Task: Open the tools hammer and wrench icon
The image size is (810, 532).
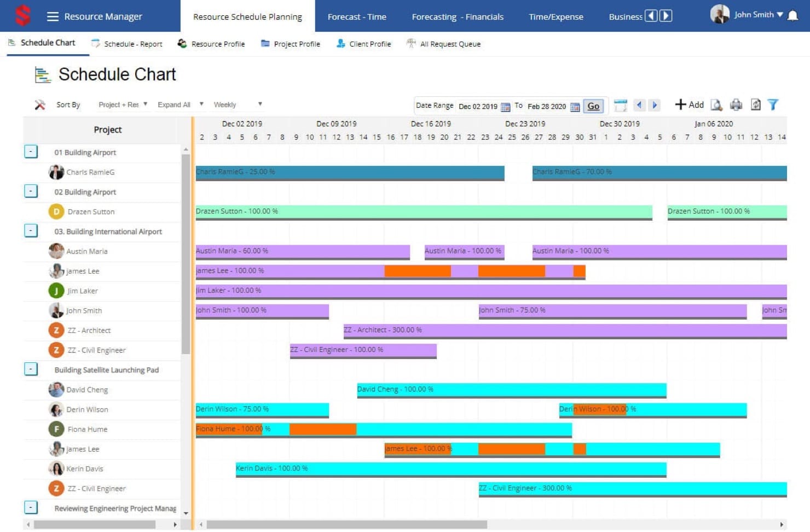Action: 39,105
